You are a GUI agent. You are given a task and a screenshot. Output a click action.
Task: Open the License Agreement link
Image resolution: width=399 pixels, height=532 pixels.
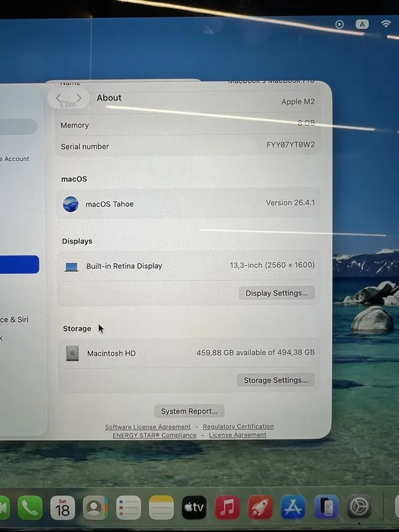(237, 435)
